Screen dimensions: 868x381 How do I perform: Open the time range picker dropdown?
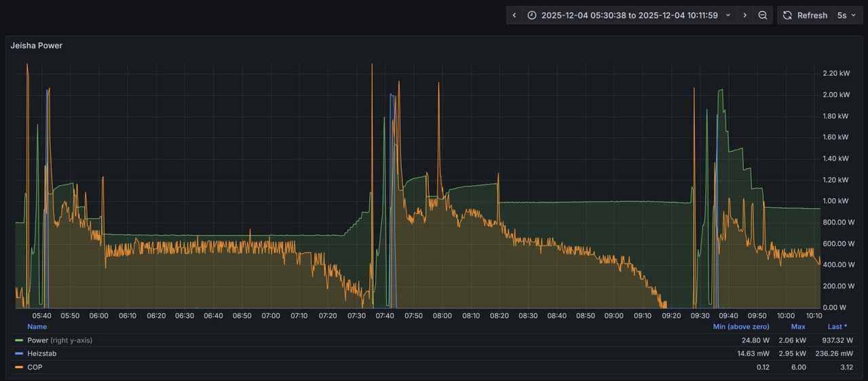tap(629, 15)
